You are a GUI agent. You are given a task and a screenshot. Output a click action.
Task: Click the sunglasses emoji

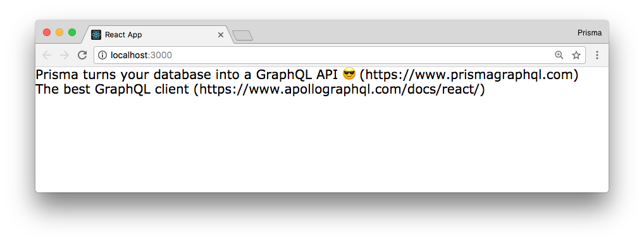click(349, 75)
